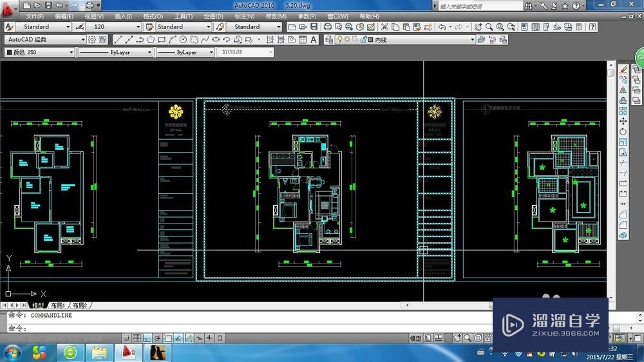
Task: Select the Construction line tool
Action: point(129,39)
